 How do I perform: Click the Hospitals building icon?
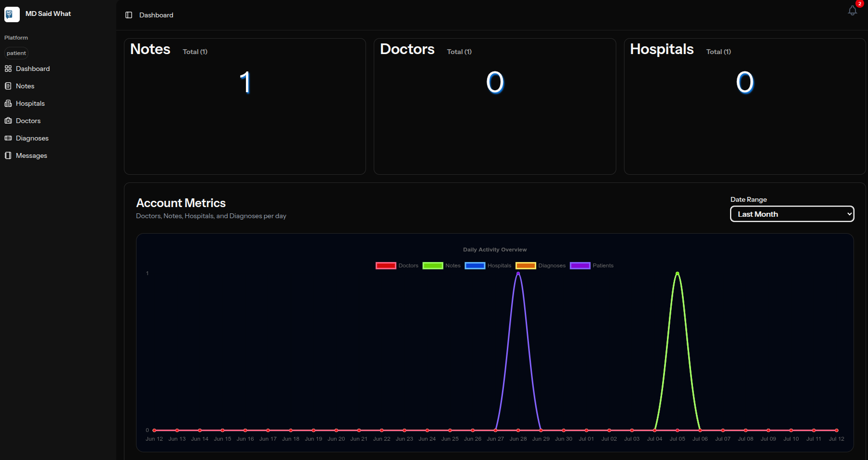pos(8,103)
